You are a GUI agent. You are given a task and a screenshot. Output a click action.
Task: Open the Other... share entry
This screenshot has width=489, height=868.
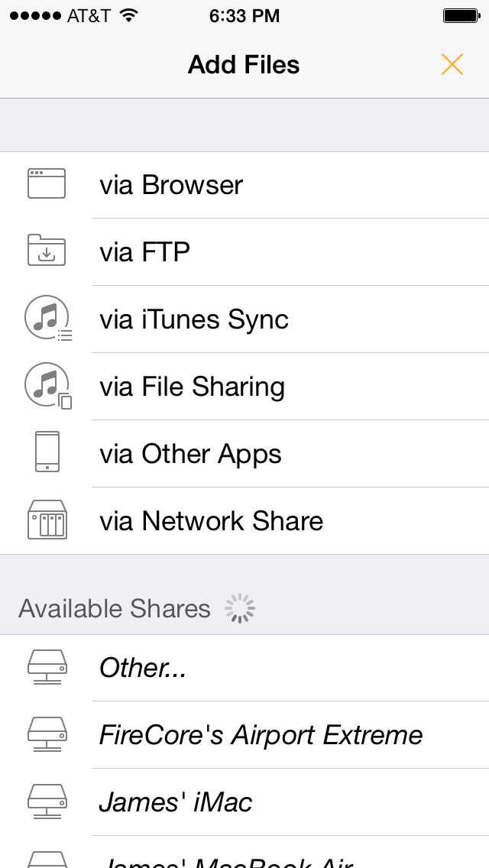pos(244,666)
